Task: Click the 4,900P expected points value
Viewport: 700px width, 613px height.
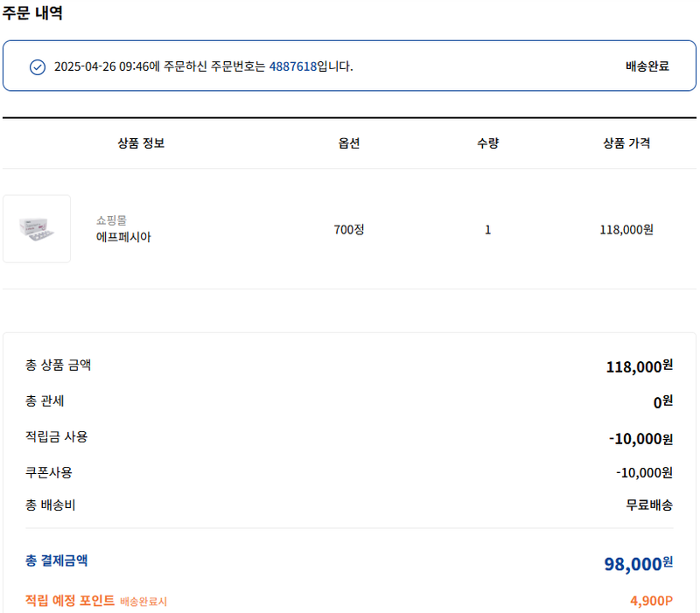Action: [x=651, y=601]
